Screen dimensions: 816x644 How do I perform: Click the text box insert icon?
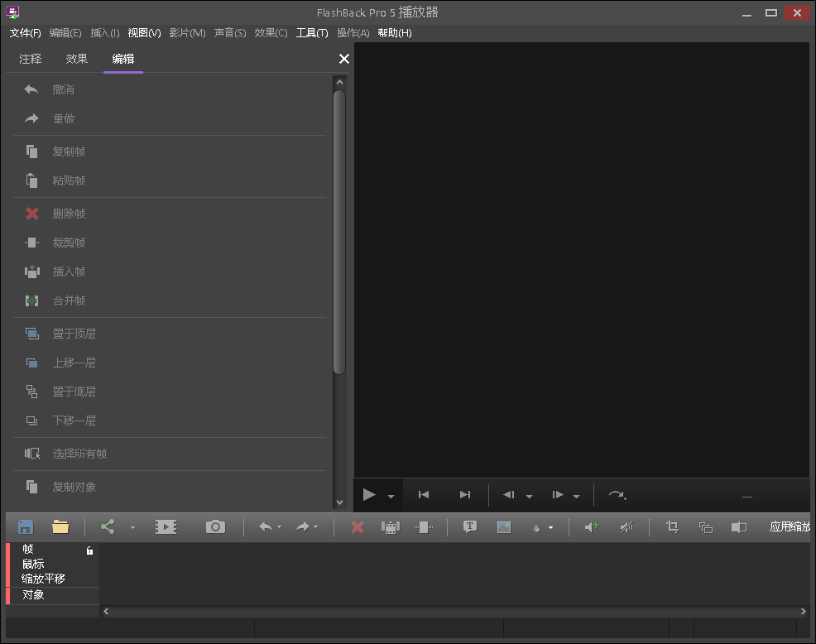pos(470,526)
